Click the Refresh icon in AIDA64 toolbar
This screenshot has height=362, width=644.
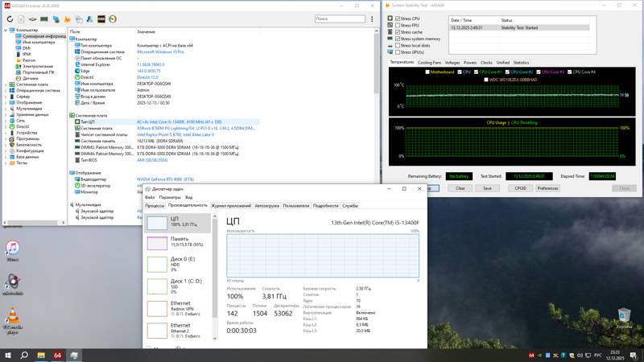(10, 19)
